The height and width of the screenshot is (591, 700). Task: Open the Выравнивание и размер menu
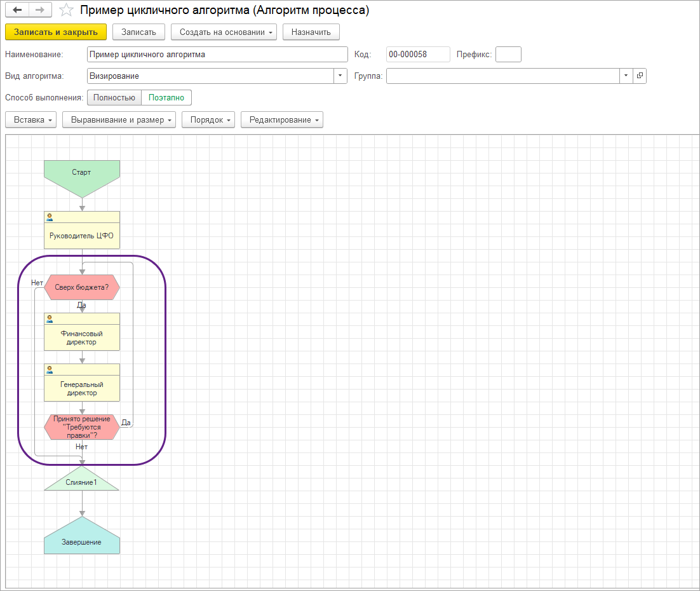pos(119,119)
